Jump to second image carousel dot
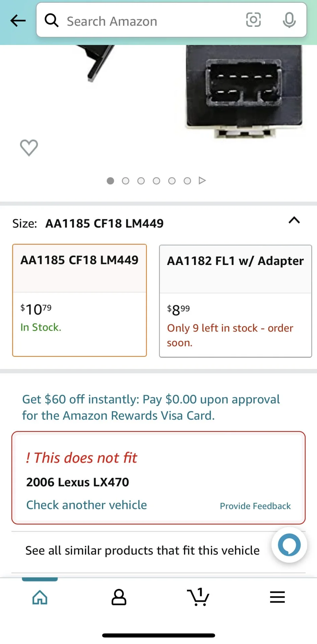 (126, 181)
